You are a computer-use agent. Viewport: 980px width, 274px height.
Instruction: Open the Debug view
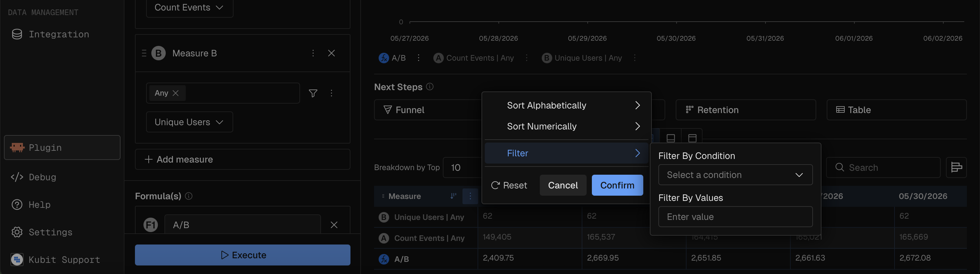click(x=34, y=177)
